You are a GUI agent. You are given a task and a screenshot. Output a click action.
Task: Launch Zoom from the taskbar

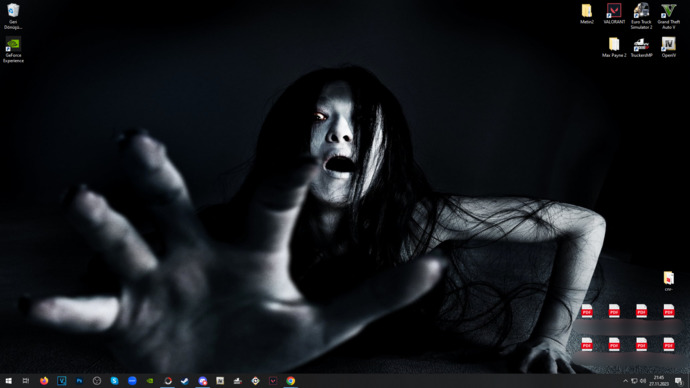pos(132,381)
